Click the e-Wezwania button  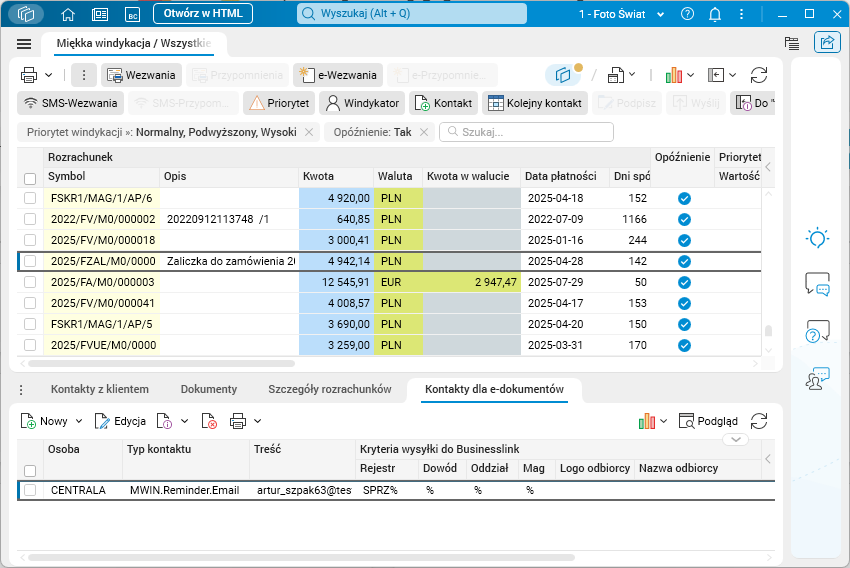(338, 75)
